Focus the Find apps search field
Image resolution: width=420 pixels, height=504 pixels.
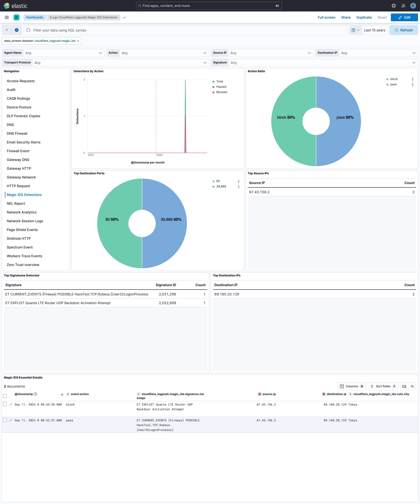tap(209, 6)
